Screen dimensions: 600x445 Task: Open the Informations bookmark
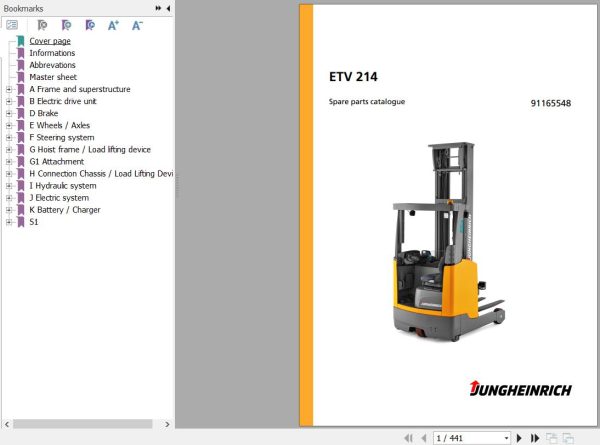52,53
